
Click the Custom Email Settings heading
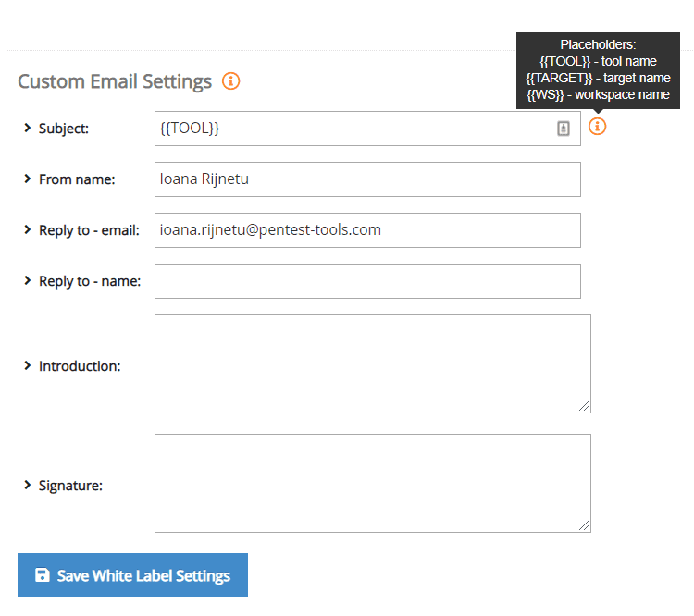[115, 81]
